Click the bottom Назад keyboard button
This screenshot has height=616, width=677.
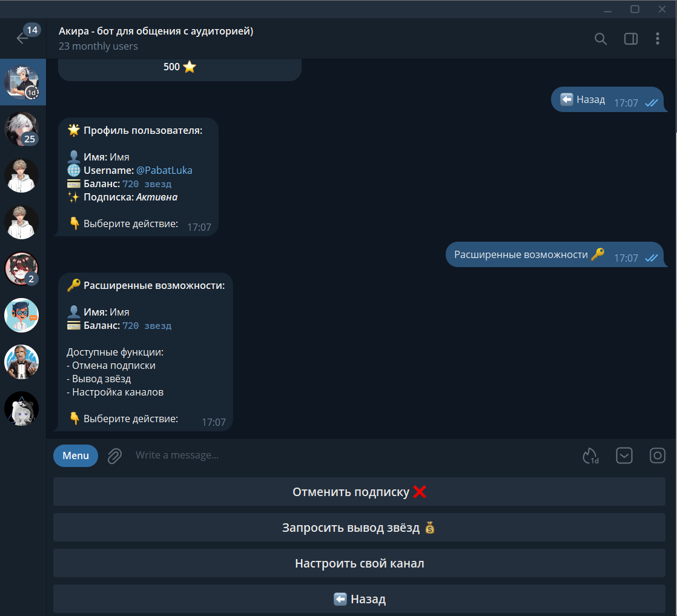pyautogui.click(x=359, y=599)
